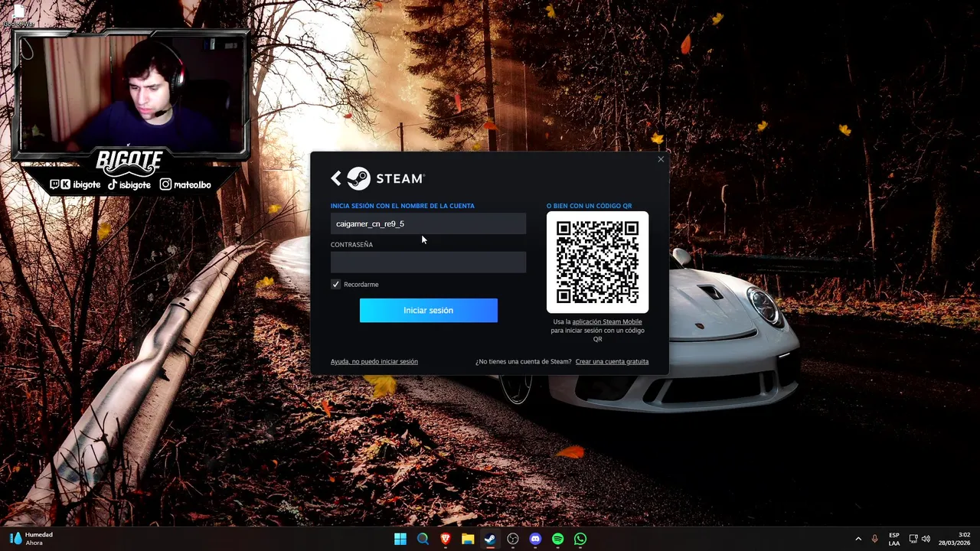
Task: Show hidden system tray icons
Action: tap(858, 539)
